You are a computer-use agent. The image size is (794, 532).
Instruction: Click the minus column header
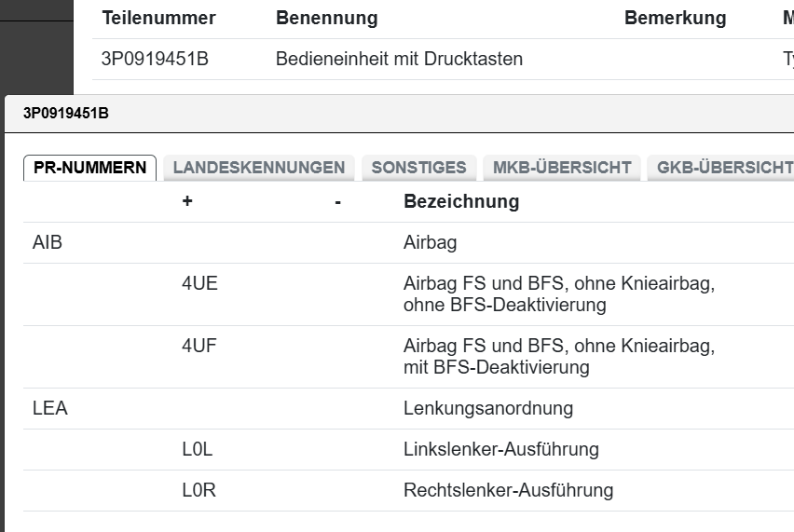(x=337, y=202)
